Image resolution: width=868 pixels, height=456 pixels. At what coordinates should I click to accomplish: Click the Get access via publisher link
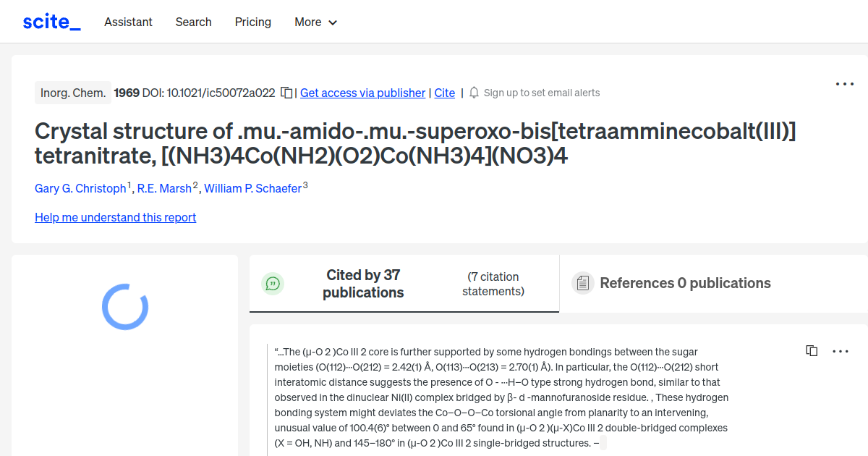pyautogui.click(x=362, y=93)
